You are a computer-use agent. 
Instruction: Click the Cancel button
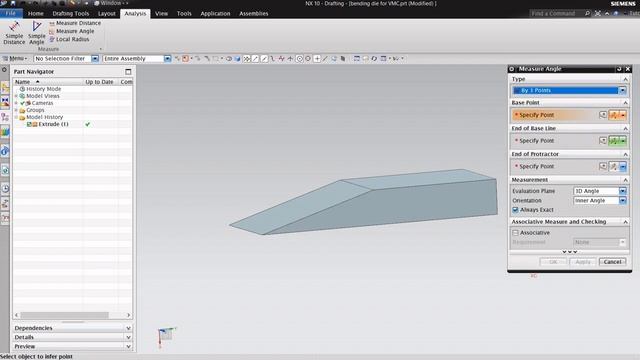[612, 262]
